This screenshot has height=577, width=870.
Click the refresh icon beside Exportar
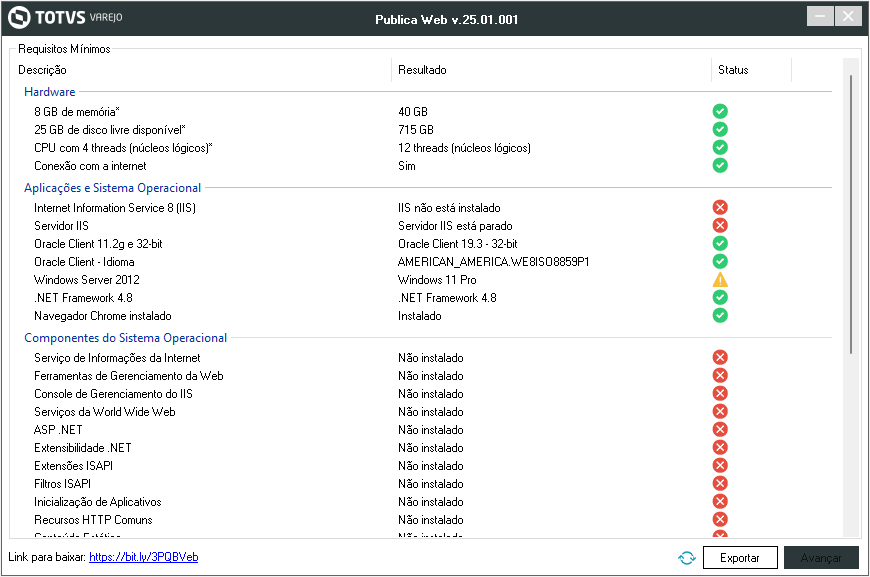686,558
